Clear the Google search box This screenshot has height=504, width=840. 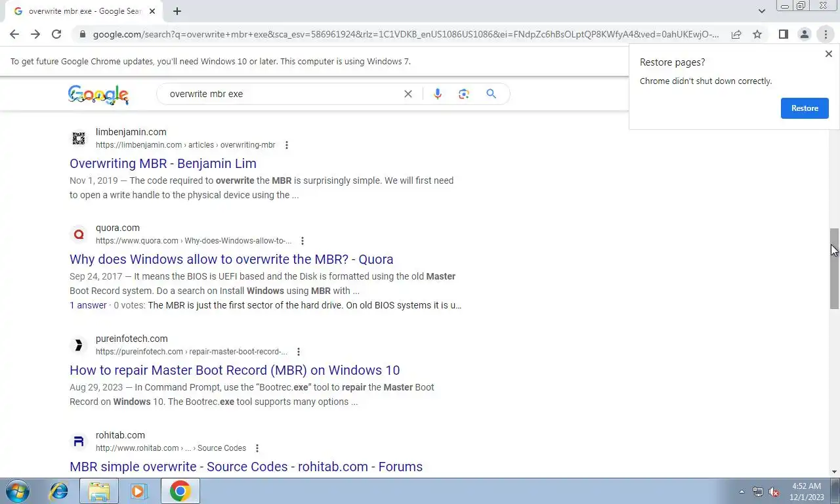point(408,94)
